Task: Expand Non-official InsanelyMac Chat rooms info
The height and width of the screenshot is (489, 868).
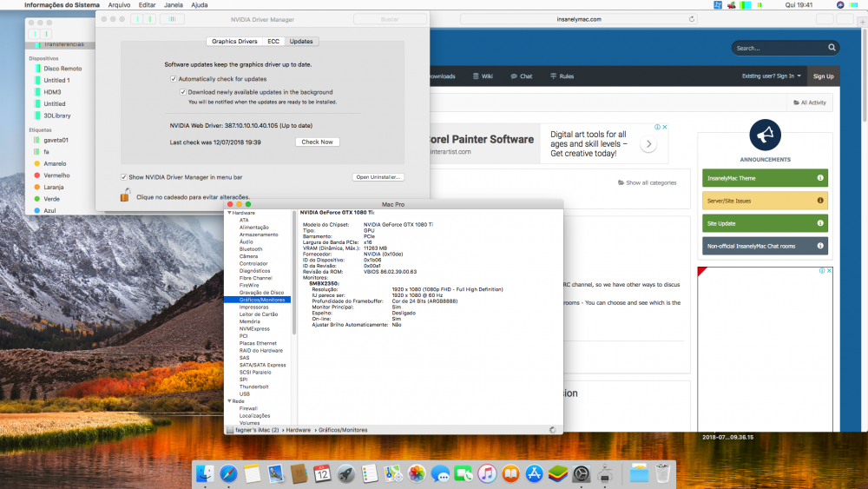Action: click(x=820, y=246)
